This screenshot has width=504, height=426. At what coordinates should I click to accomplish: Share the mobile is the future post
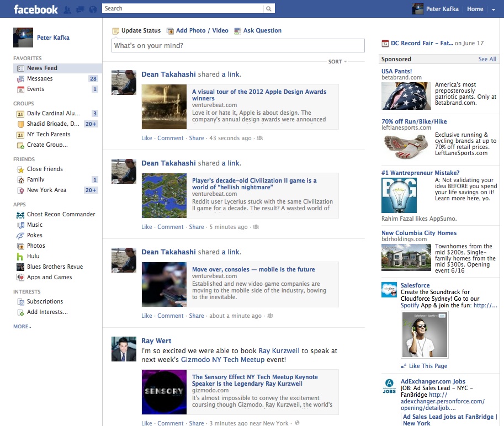click(197, 316)
